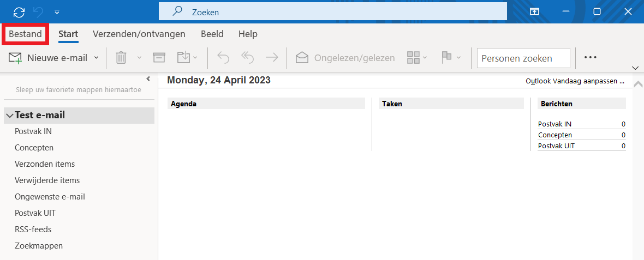Toggle Ongelezen/gelezen status

point(345,58)
